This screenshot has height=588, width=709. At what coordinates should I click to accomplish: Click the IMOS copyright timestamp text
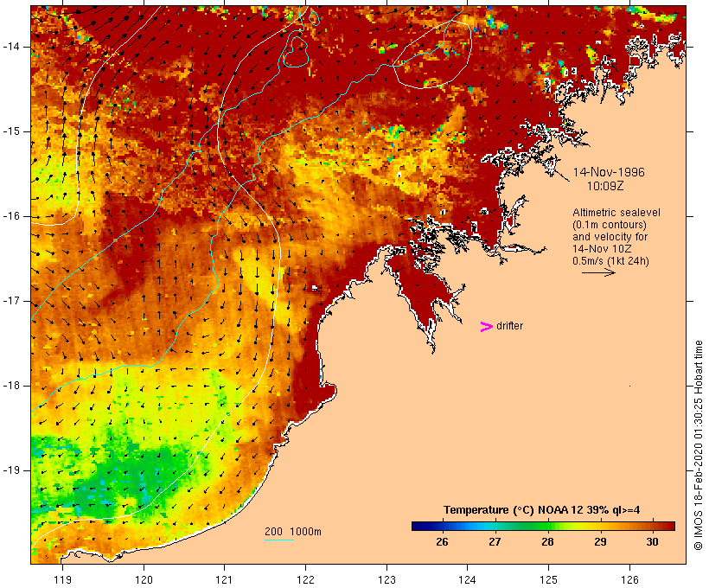pyautogui.click(x=698, y=445)
